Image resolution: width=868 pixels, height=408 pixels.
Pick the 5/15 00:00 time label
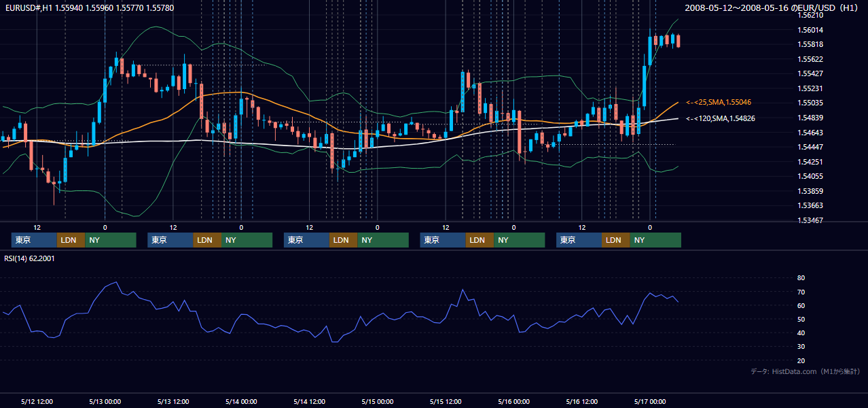point(378,401)
